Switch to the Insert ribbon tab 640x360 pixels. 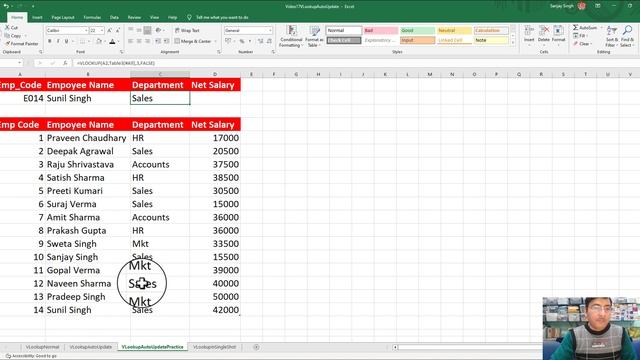click(37, 18)
